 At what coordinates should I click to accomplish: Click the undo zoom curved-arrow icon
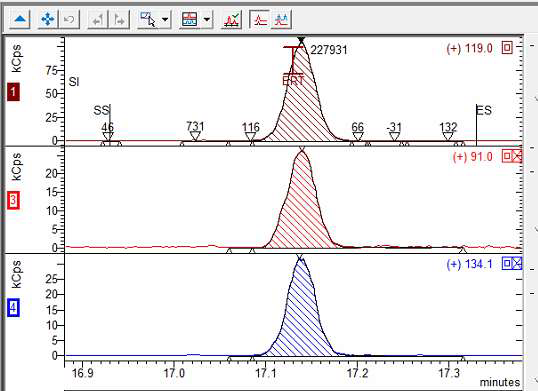coord(69,19)
